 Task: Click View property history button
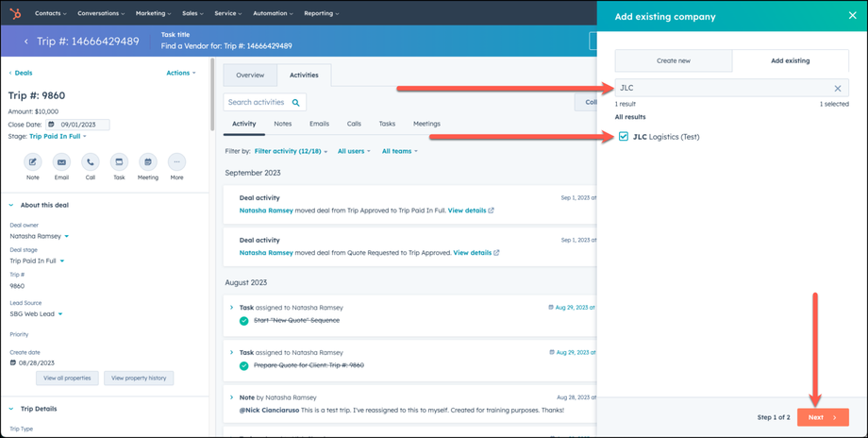(139, 379)
